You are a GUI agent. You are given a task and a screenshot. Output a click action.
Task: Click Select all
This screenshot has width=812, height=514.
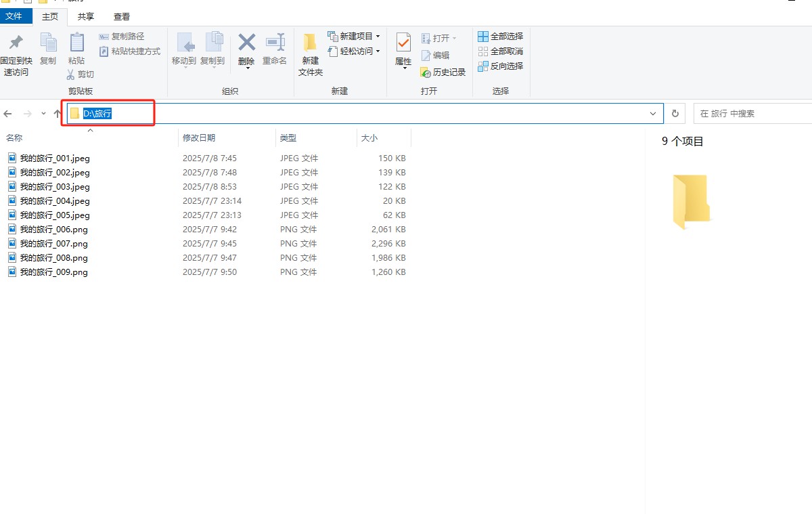pyautogui.click(x=501, y=37)
